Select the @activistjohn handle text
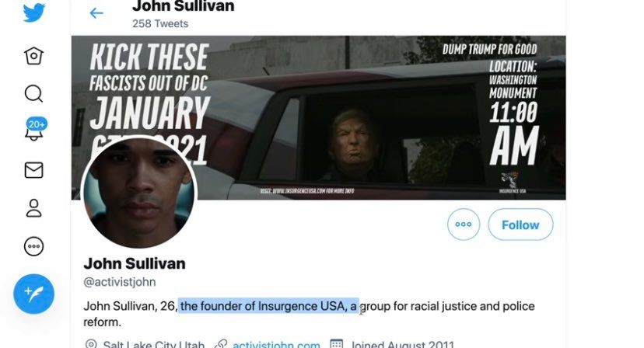Screen dimensions: 644x348 click(x=120, y=282)
